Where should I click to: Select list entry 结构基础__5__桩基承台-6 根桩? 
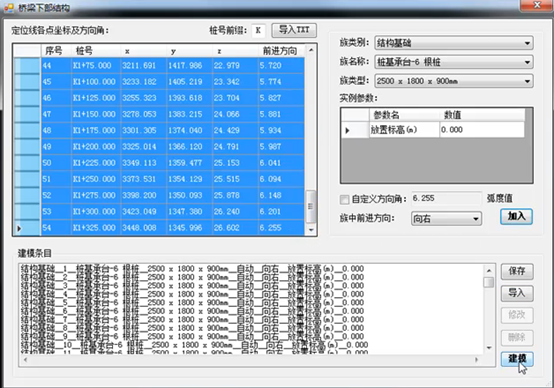point(192,303)
